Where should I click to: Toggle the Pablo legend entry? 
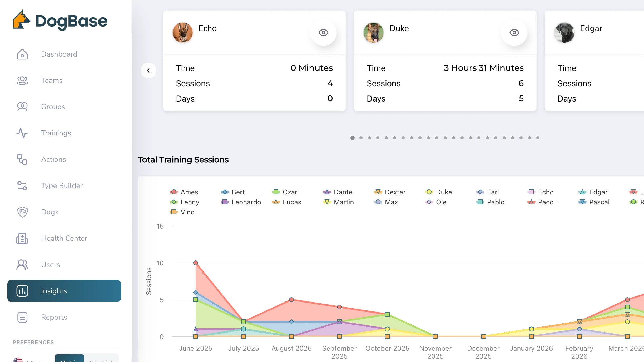pyautogui.click(x=490, y=202)
